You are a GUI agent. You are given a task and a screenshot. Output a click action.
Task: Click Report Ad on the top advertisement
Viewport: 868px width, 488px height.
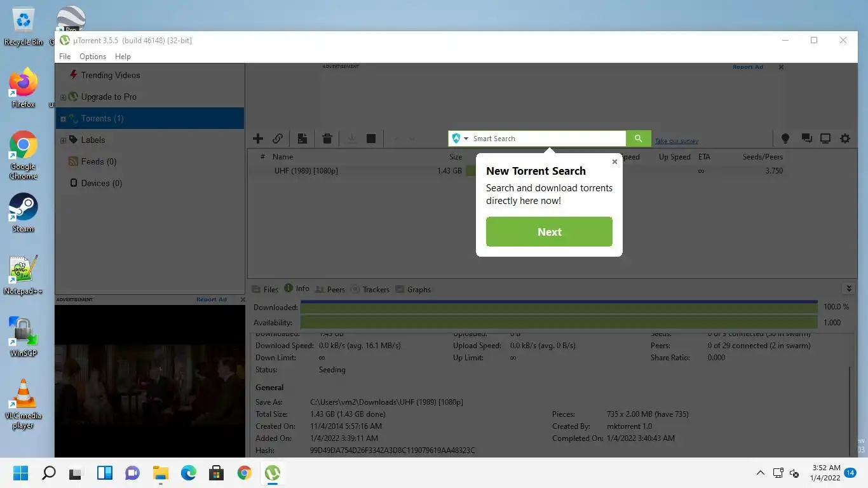click(747, 67)
